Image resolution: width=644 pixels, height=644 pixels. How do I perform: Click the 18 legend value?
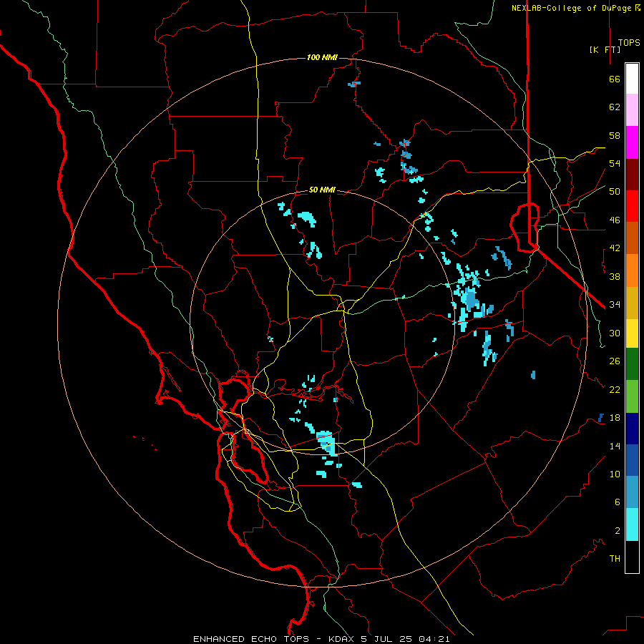(615, 418)
